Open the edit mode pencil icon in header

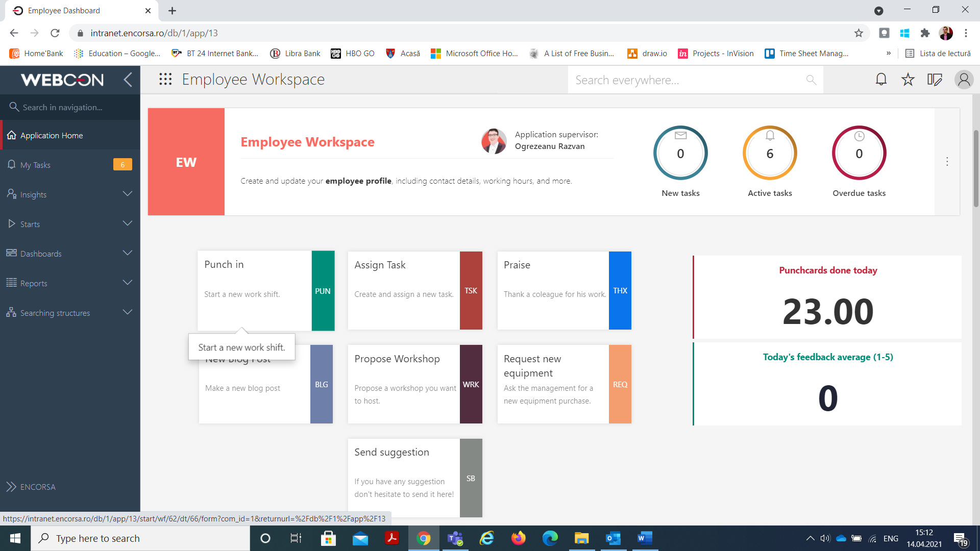coord(935,80)
